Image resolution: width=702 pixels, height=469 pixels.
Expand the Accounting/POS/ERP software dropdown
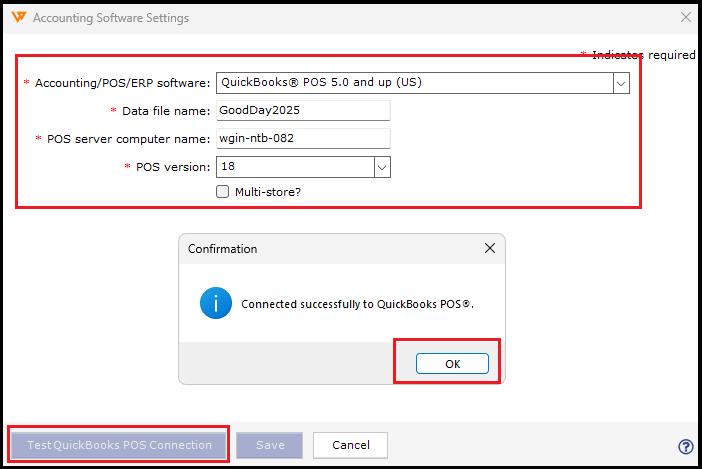pos(621,83)
